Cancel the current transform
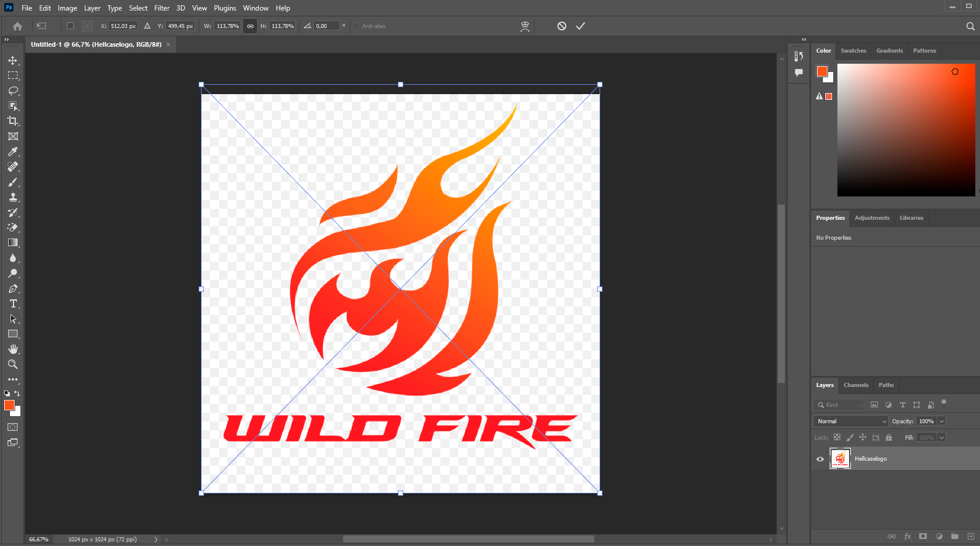Screen dimensions: 980x546 pos(561,26)
